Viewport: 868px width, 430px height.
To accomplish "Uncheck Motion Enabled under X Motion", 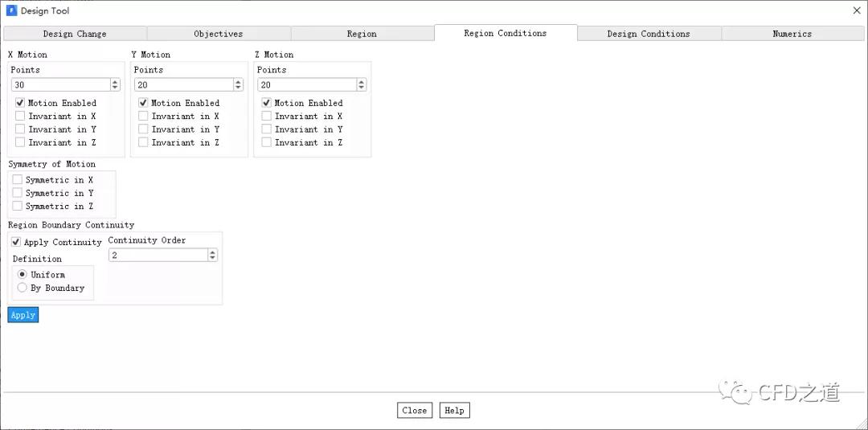I will click(20, 103).
